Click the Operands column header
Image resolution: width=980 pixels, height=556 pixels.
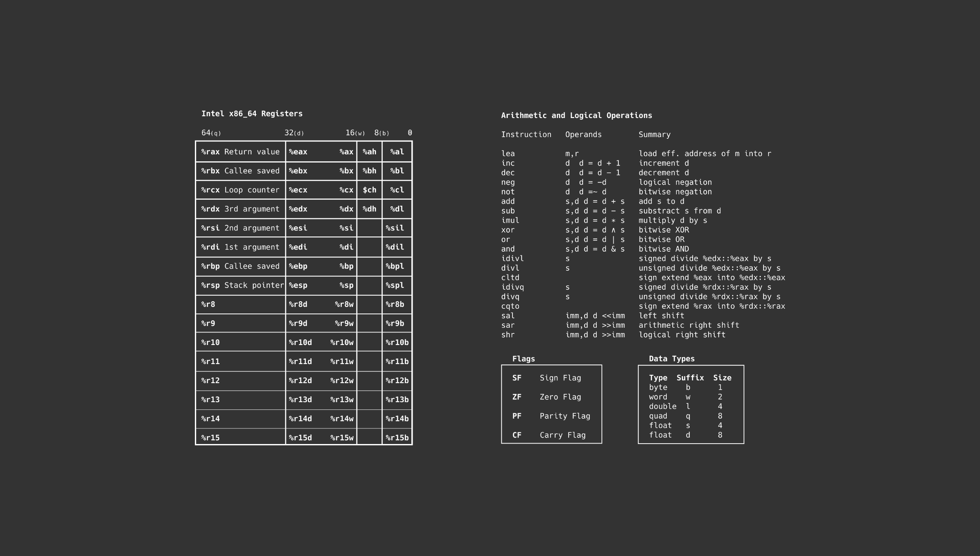(x=583, y=134)
